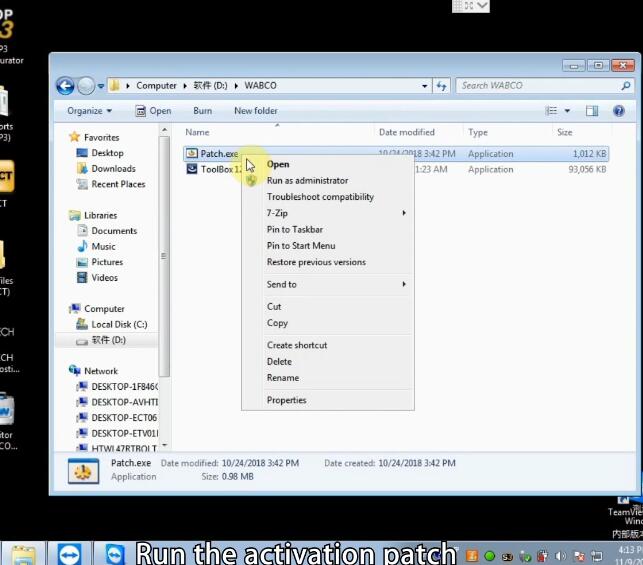Open the recent pages dropdown arrow
The image size is (643, 565).
click(x=101, y=87)
